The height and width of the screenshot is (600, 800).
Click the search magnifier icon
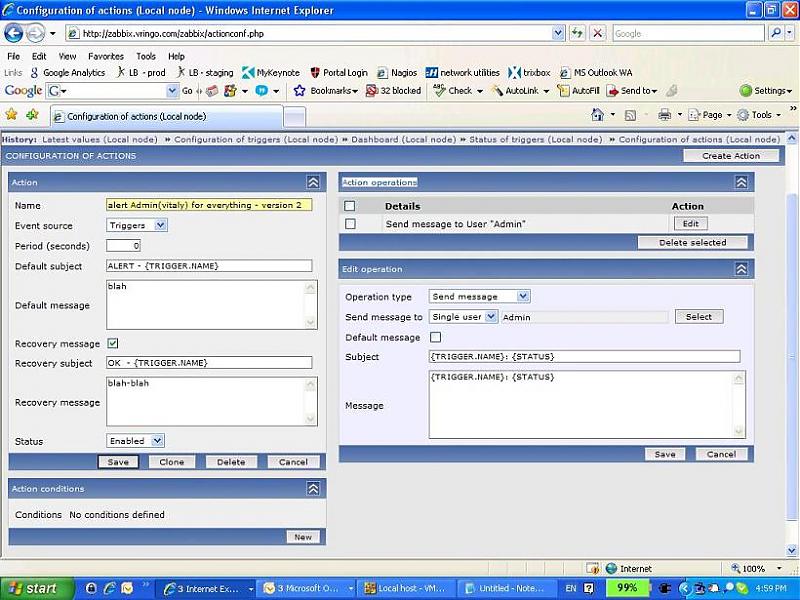[x=777, y=33]
